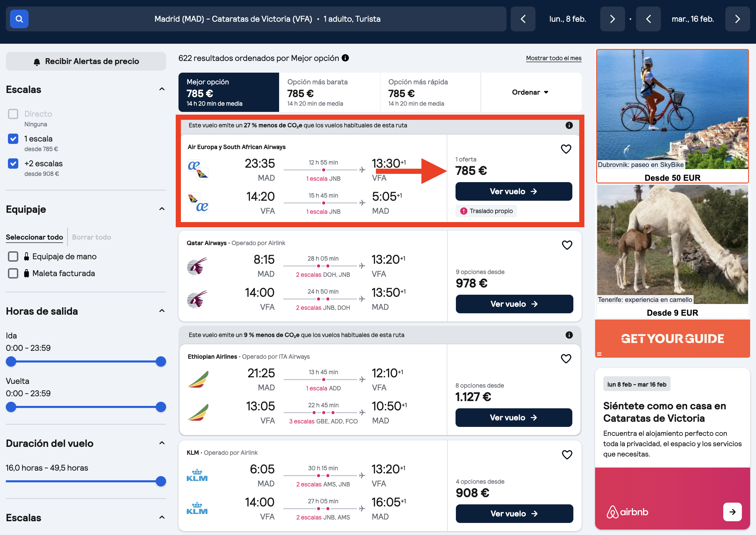Collapse the Equipaje filter section
The width and height of the screenshot is (756, 535).
pyautogui.click(x=162, y=209)
